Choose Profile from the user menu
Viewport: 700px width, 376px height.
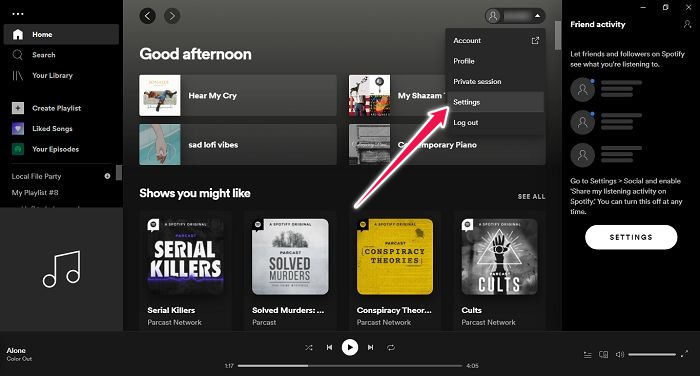pos(495,61)
